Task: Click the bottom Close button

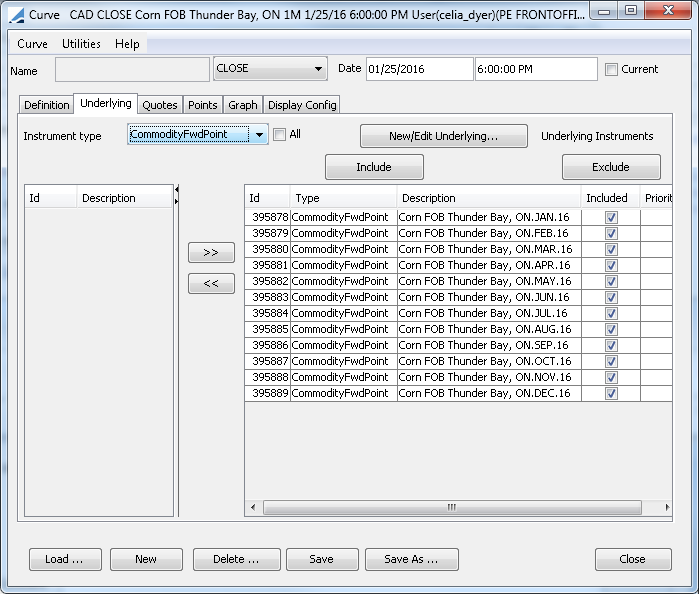Action: coord(633,559)
